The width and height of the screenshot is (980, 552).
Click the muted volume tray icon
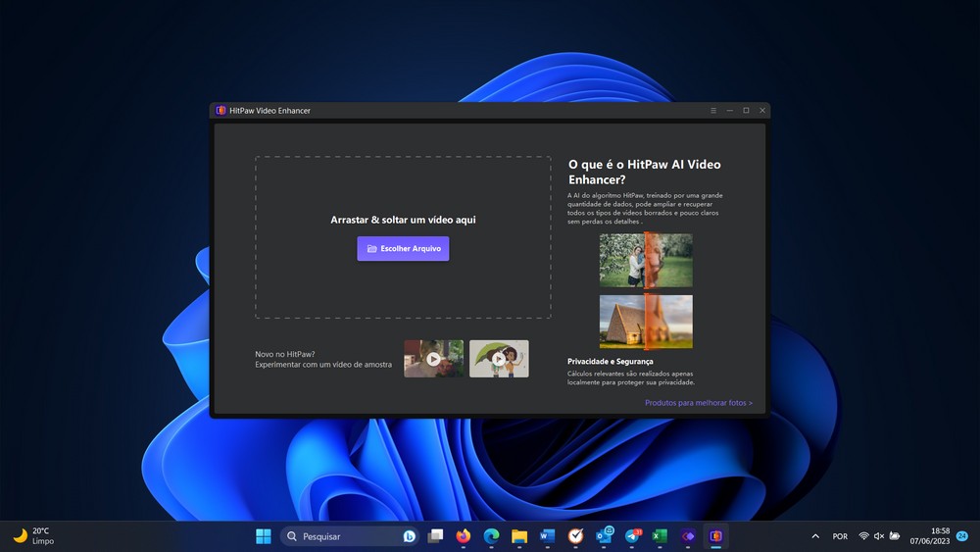(879, 536)
